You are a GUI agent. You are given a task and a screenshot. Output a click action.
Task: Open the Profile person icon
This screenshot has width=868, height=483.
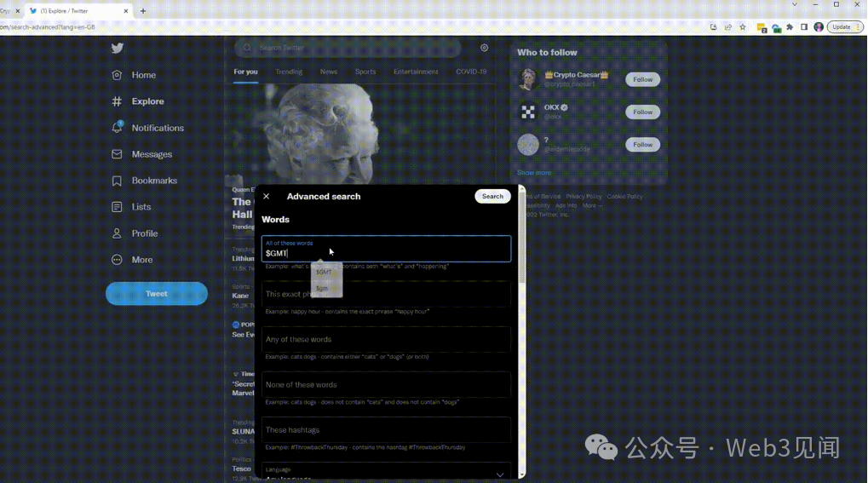[x=117, y=233]
